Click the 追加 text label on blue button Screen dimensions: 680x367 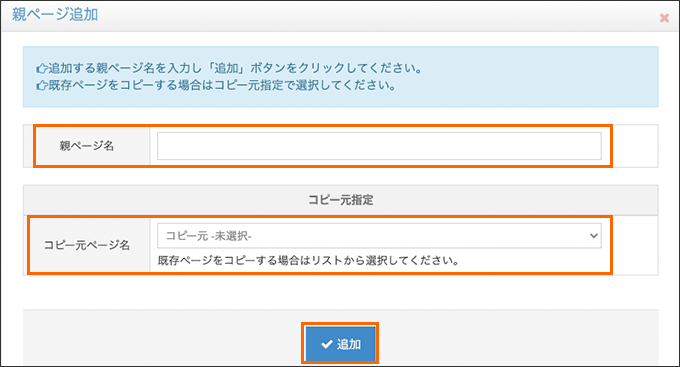pos(349,344)
